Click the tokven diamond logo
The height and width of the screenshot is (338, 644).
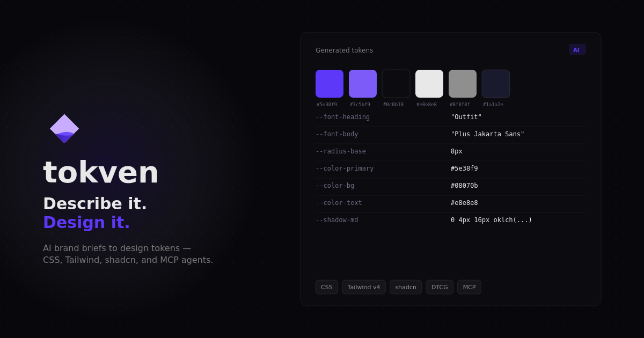[64, 129]
